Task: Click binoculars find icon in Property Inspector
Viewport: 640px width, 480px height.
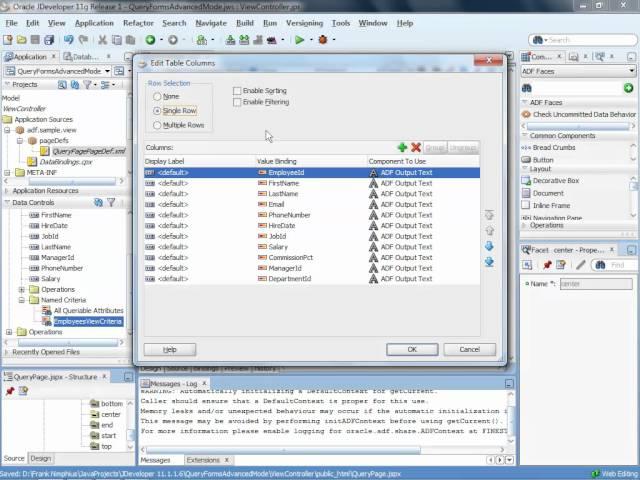Action: click(x=600, y=265)
